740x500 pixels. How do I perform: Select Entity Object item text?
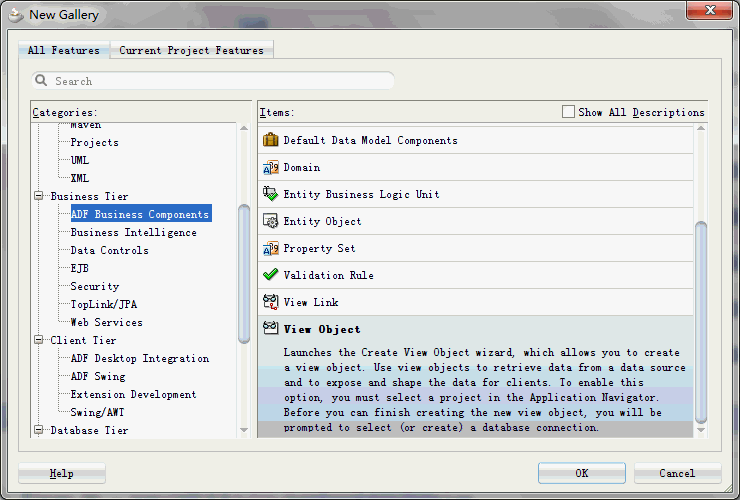pos(322,221)
